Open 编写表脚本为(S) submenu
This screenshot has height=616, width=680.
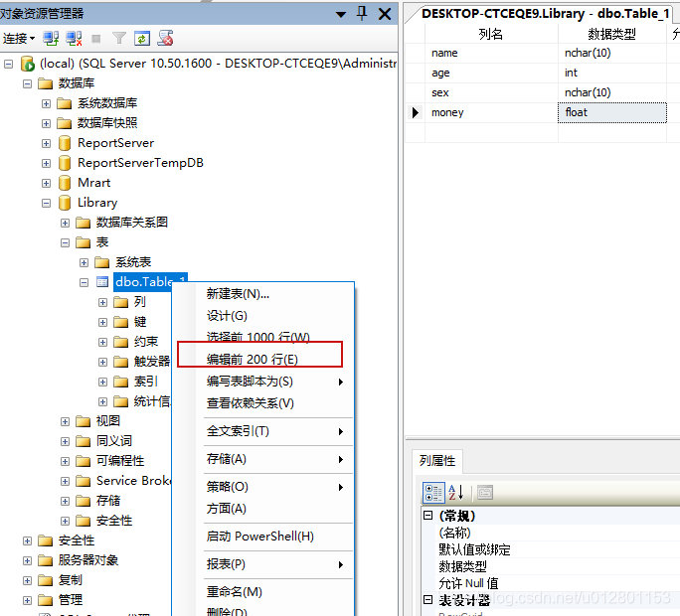point(263,382)
